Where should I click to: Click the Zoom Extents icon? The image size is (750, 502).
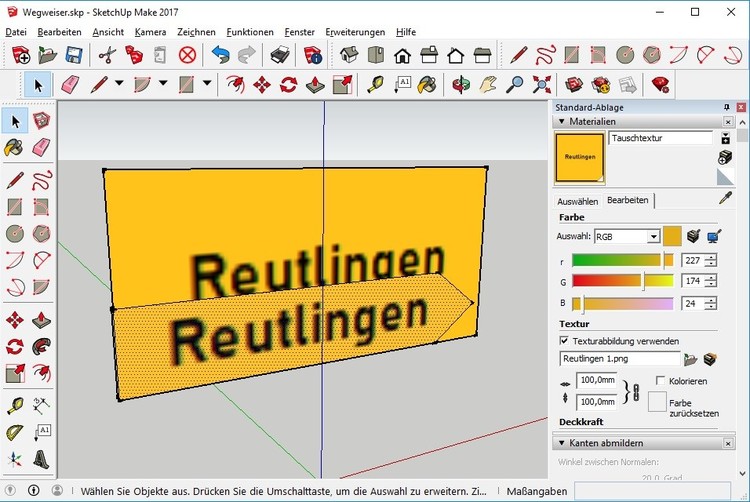click(x=541, y=85)
